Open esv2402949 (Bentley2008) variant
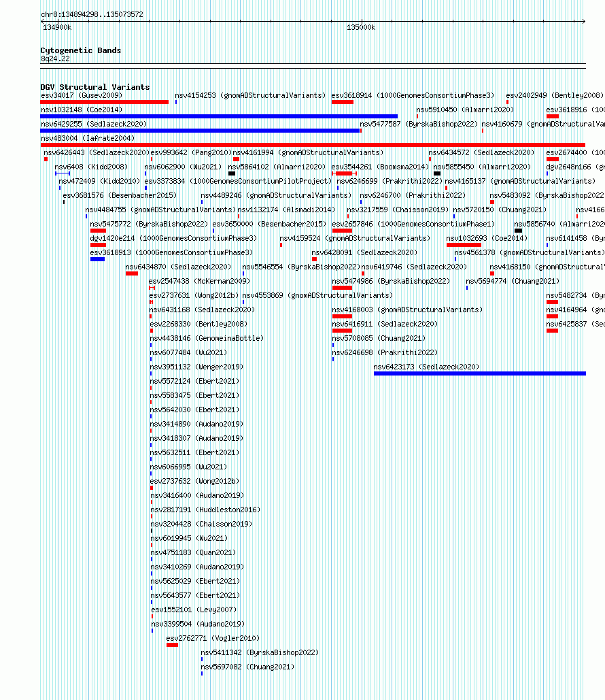Image resolution: width=605 pixels, height=700 pixels. tap(555, 95)
